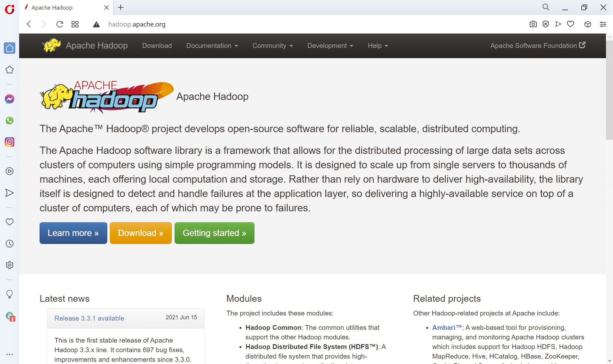Image resolution: width=613 pixels, height=364 pixels.
Task: Click Apache Hadoop navbar brand text
Action: point(97,46)
